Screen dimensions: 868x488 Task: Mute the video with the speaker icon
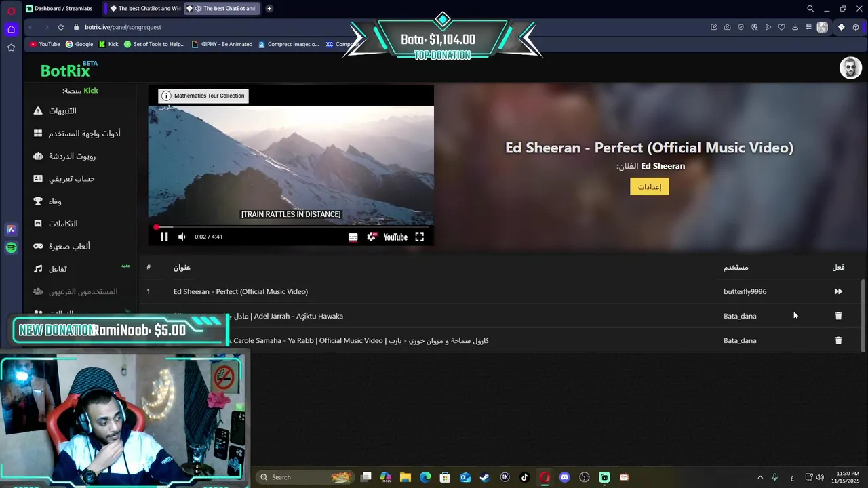click(x=182, y=237)
